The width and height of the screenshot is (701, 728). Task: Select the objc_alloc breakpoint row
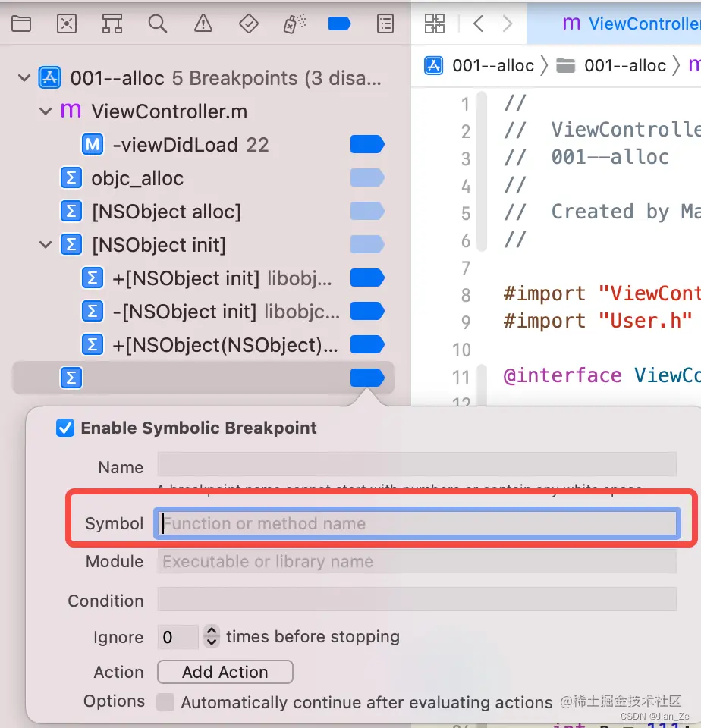click(203, 177)
